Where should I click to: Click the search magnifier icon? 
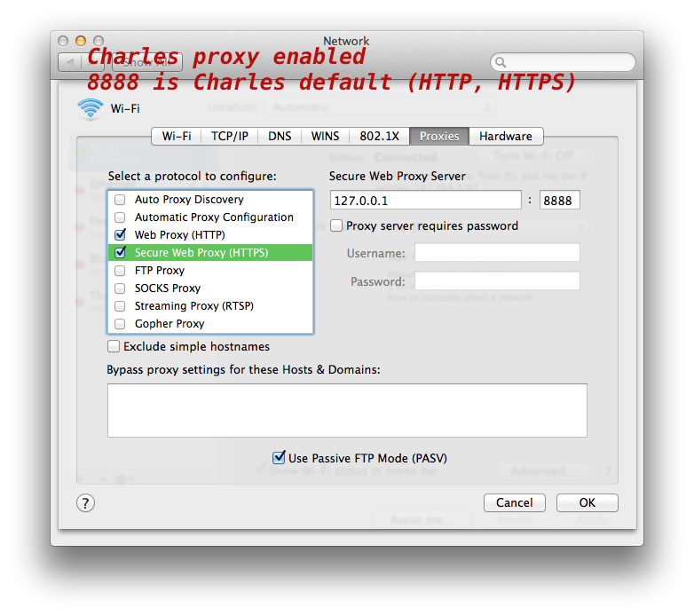pos(501,62)
